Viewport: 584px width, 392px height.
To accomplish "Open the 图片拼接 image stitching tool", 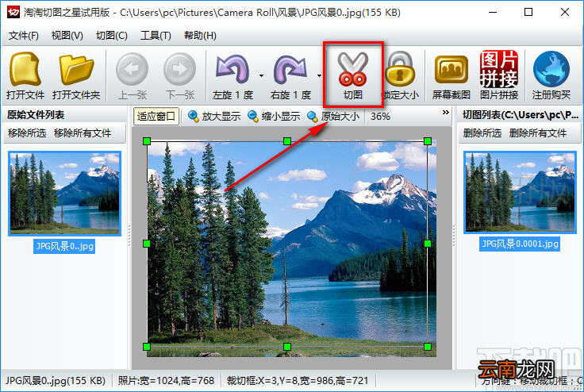I will pos(499,76).
